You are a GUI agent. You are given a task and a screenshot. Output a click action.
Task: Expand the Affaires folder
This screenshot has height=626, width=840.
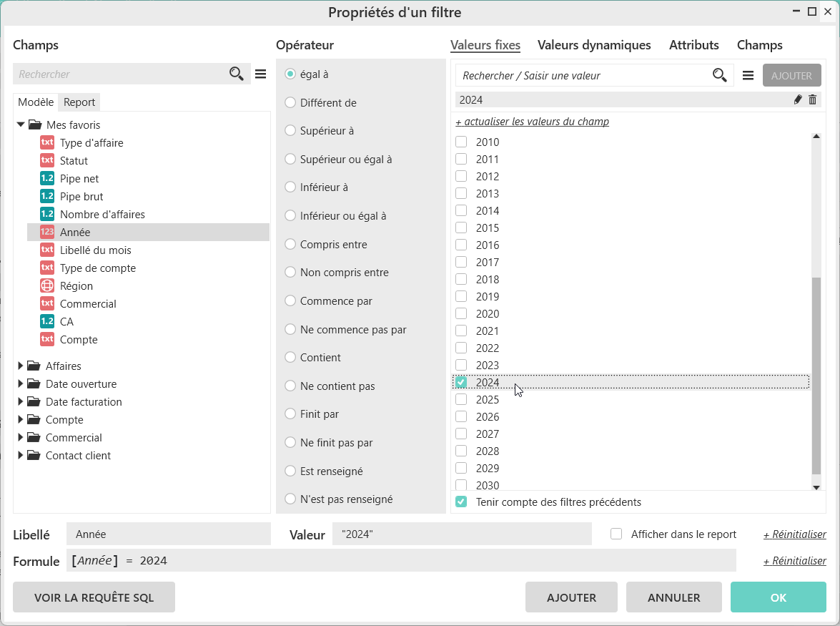click(x=21, y=366)
